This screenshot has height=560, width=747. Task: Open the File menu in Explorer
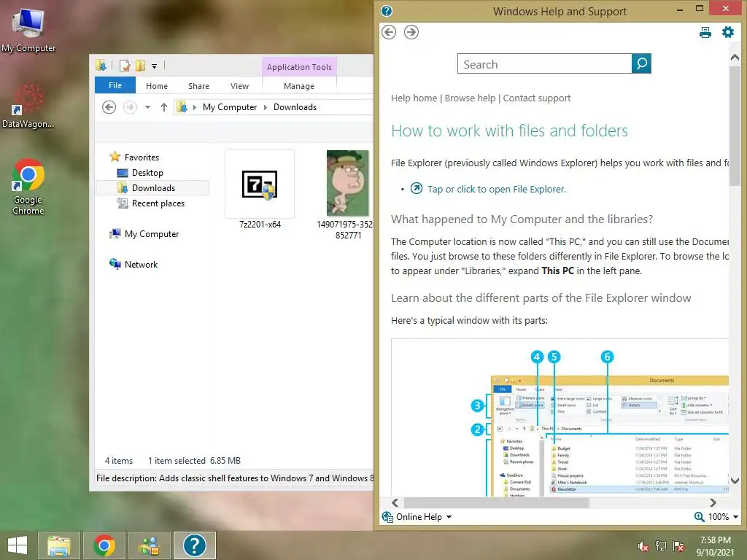[115, 85]
